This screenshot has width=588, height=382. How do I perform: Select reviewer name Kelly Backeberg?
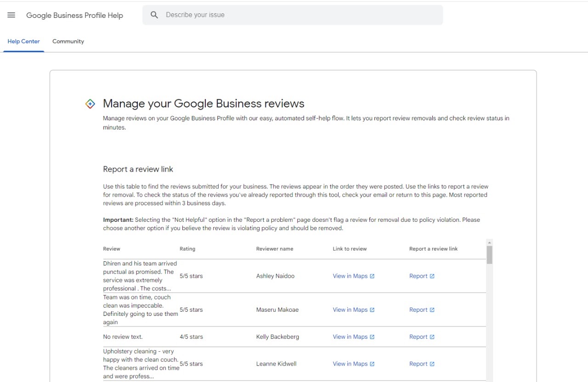(x=277, y=337)
